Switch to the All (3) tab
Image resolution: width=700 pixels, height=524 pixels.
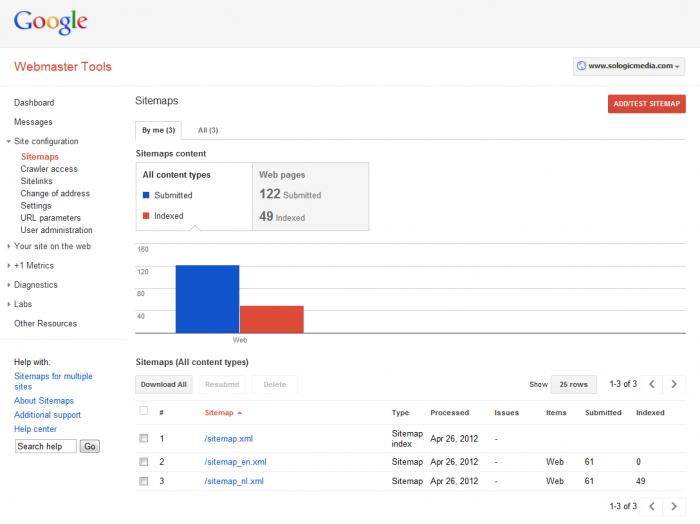[x=208, y=130]
